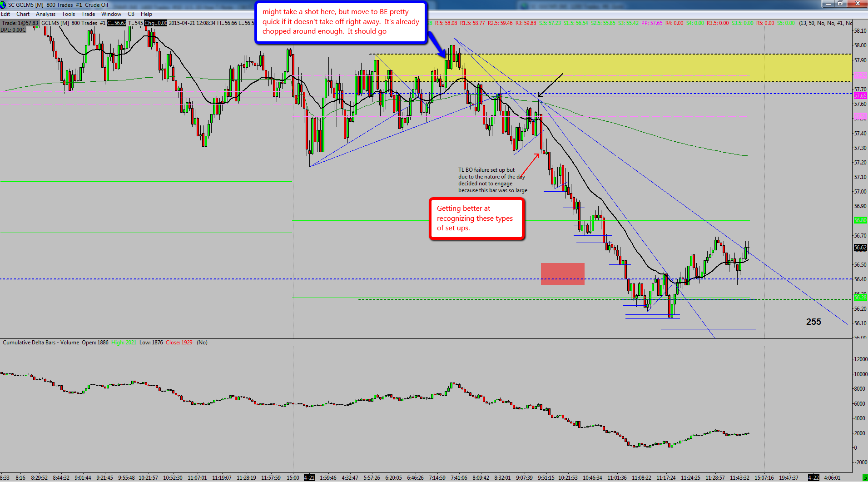
Task: Select the 'DPL: 0.00C' daily profit label
Action: [13, 30]
